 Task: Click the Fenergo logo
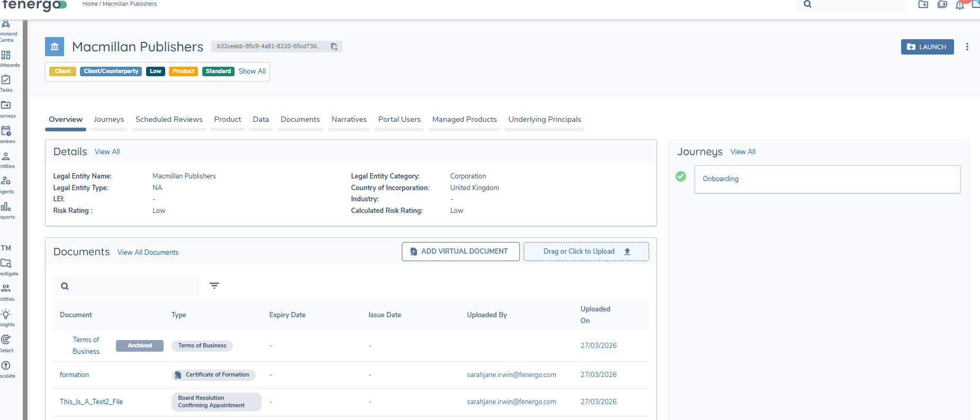[x=34, y=5]
